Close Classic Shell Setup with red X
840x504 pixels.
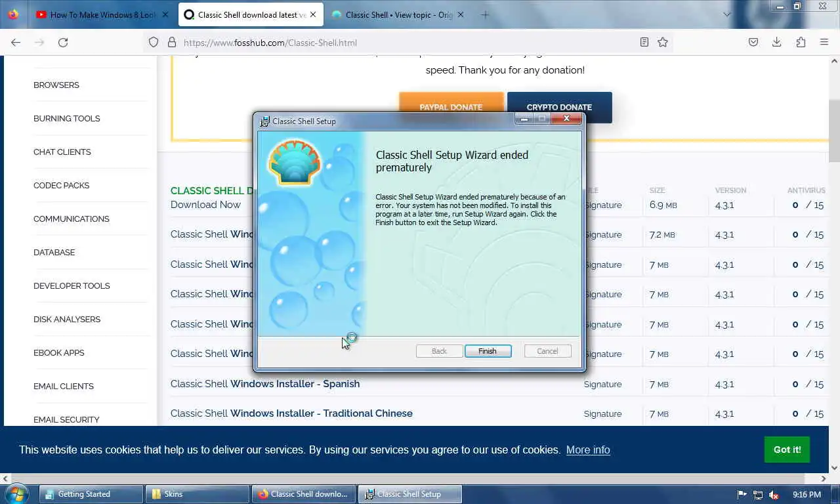coord(566,119)
